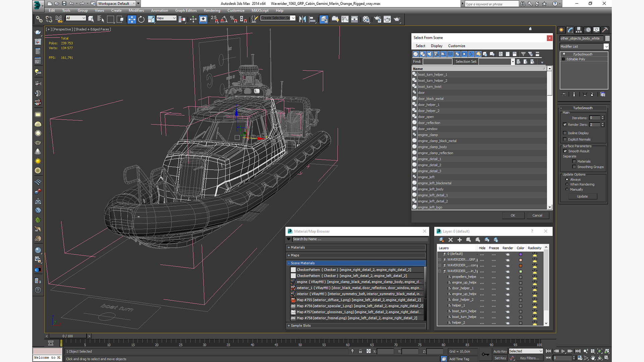Toggle Display Cameras filter in Select From Scene
This screenshot has width=644, height=362.
pos(436,54)
